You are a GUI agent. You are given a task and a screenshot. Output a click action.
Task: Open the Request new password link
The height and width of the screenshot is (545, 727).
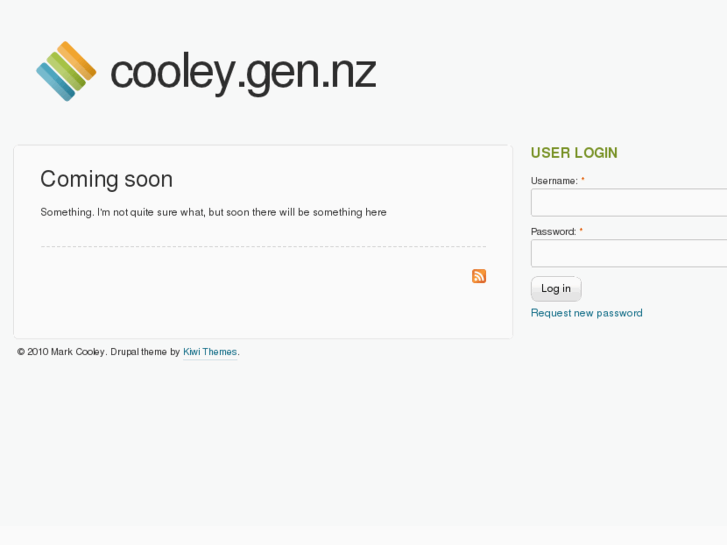(x=586, y=313)
